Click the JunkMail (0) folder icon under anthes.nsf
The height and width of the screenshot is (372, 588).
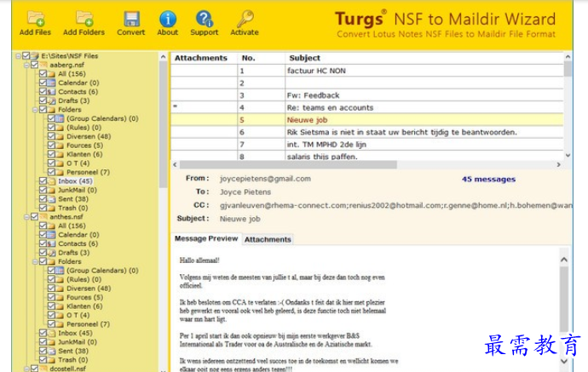click(x=52, y=342)
